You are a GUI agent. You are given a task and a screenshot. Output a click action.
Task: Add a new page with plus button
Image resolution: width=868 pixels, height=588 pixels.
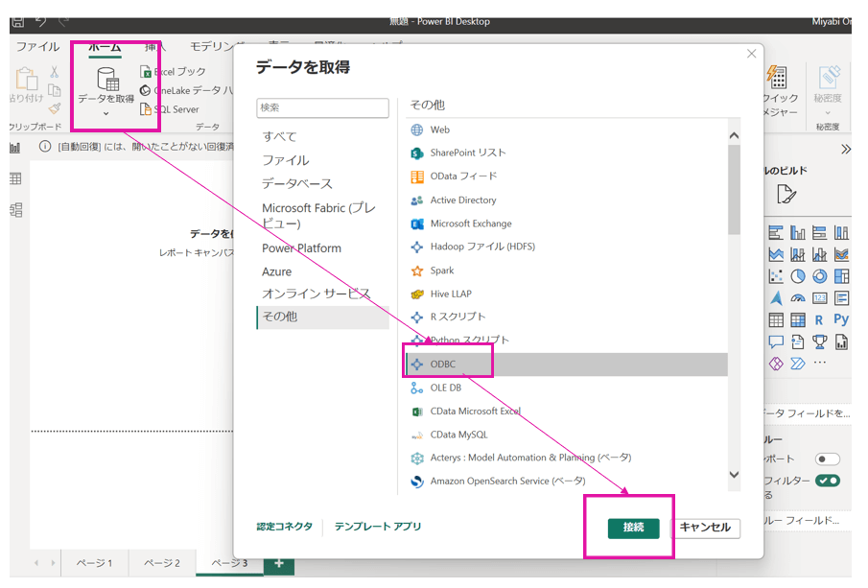point(278,564)
